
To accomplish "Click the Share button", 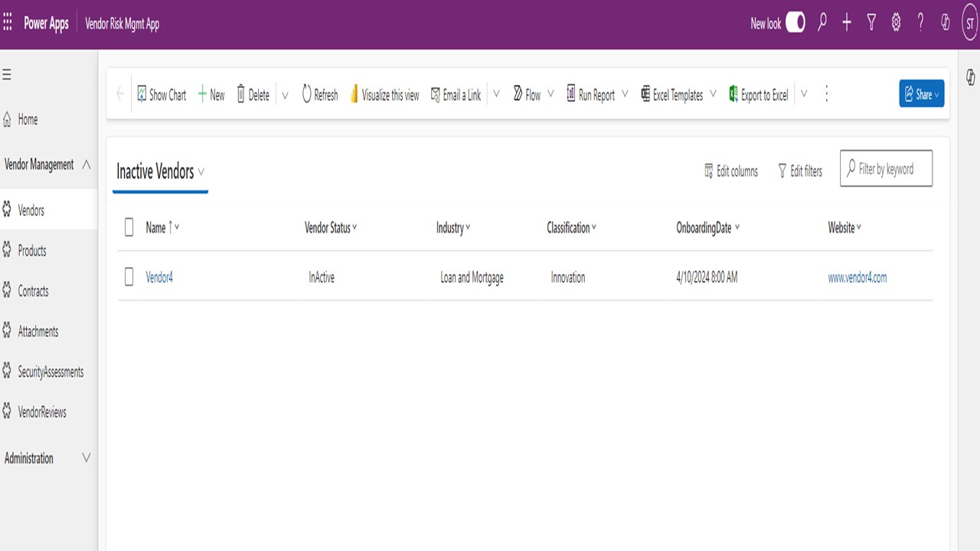I will click(x=922, y=93).
